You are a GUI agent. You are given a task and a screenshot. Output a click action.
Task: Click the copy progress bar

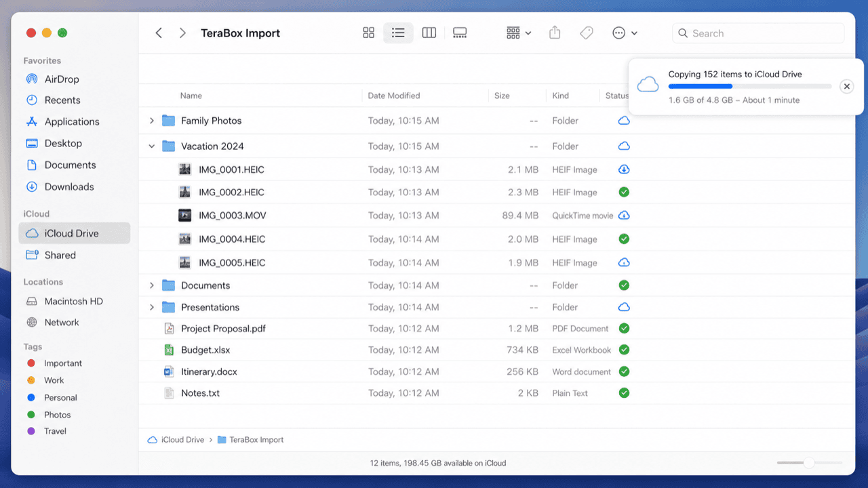(750, 87)
